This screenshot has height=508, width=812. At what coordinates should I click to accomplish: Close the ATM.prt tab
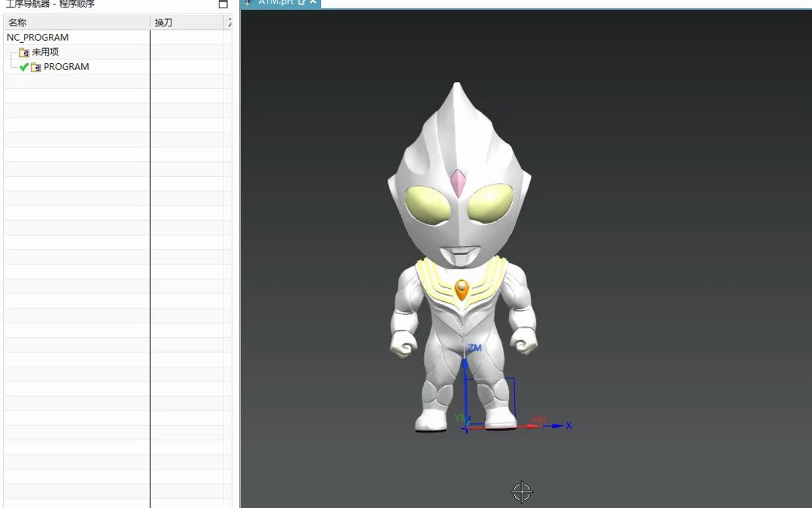(313, 2)
